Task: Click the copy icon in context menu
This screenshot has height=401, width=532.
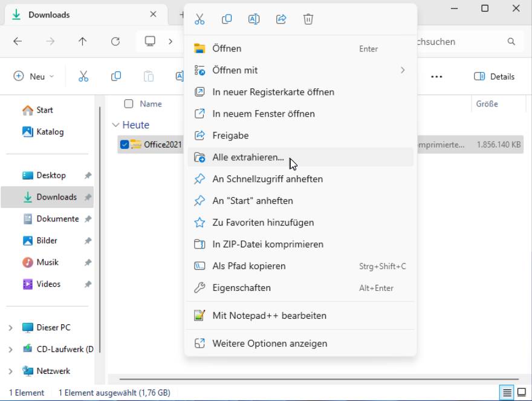Action: coord(227,19)
